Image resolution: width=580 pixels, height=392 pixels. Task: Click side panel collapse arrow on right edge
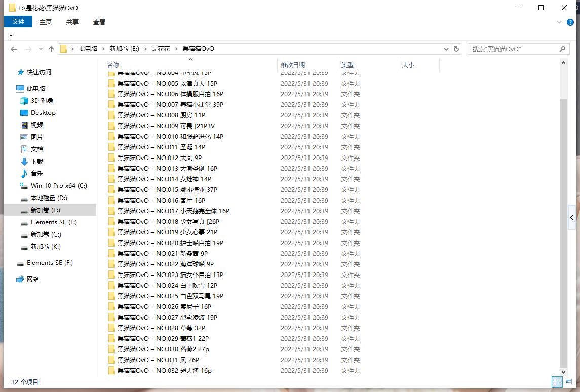pos(572,217)
